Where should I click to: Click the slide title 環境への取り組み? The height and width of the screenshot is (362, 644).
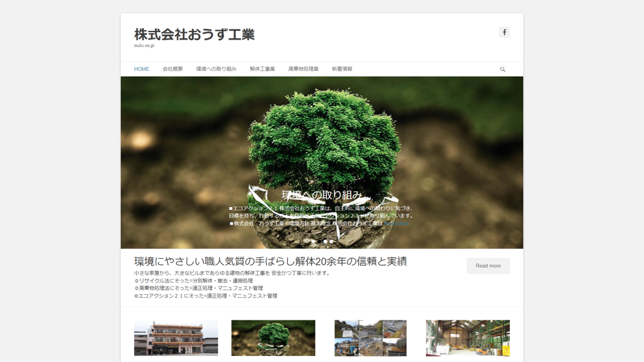coord(322,195)
